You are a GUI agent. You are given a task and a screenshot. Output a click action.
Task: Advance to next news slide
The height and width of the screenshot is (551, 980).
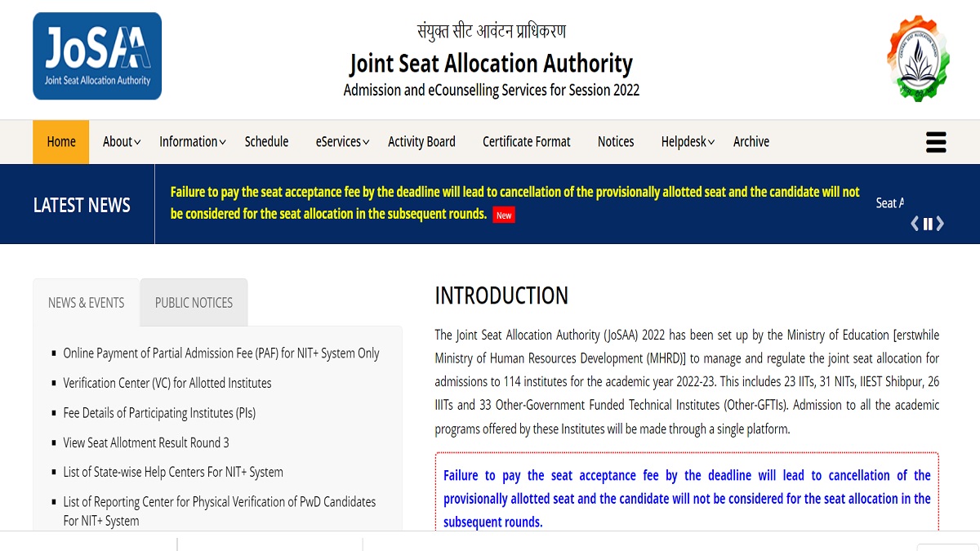coord(941,224)
